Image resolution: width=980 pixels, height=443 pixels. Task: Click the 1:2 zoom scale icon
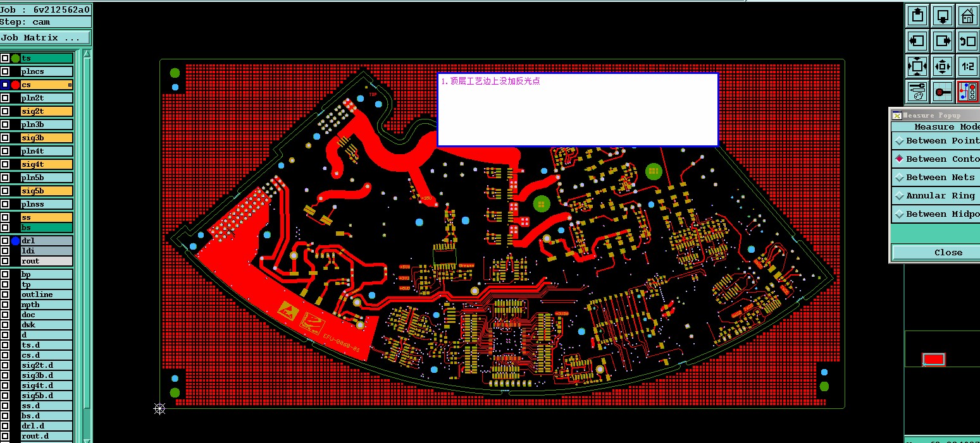point(968,66)
